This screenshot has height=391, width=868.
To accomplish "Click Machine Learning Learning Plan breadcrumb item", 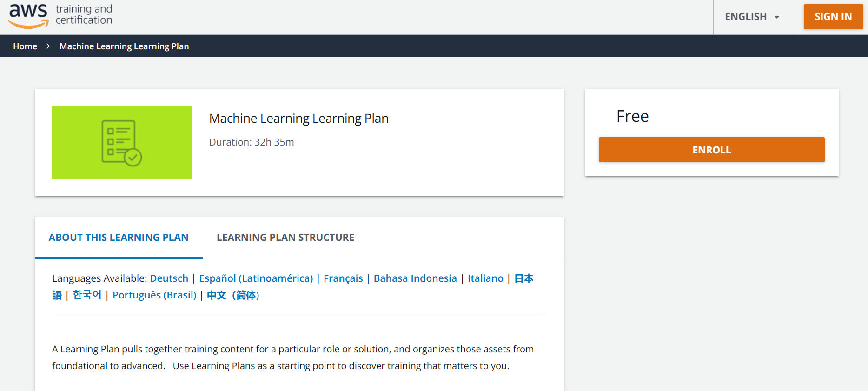I will [124, 46].
